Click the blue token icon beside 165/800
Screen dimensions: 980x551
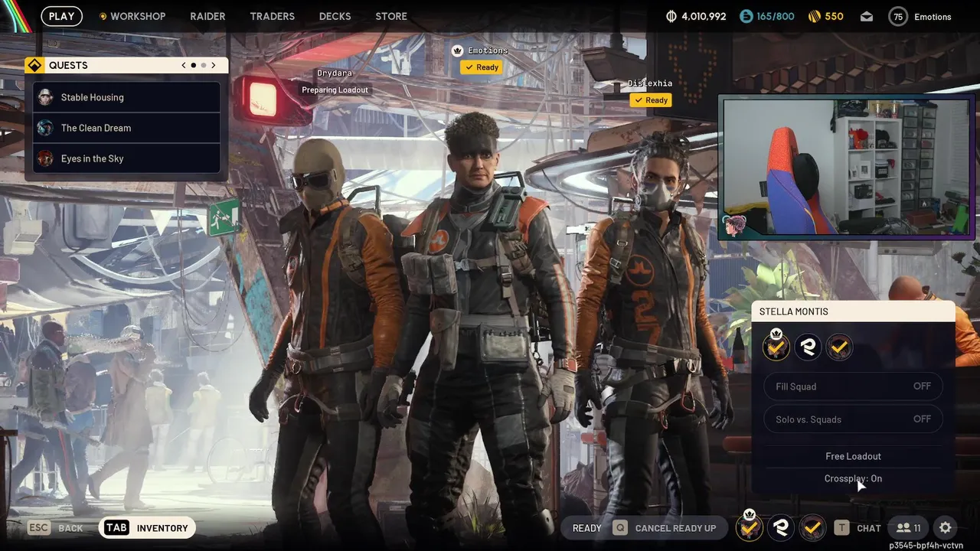(746, 16)
